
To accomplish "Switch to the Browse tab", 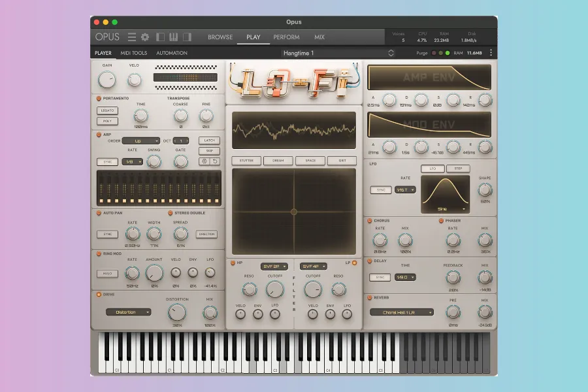I will coord(220,37).
